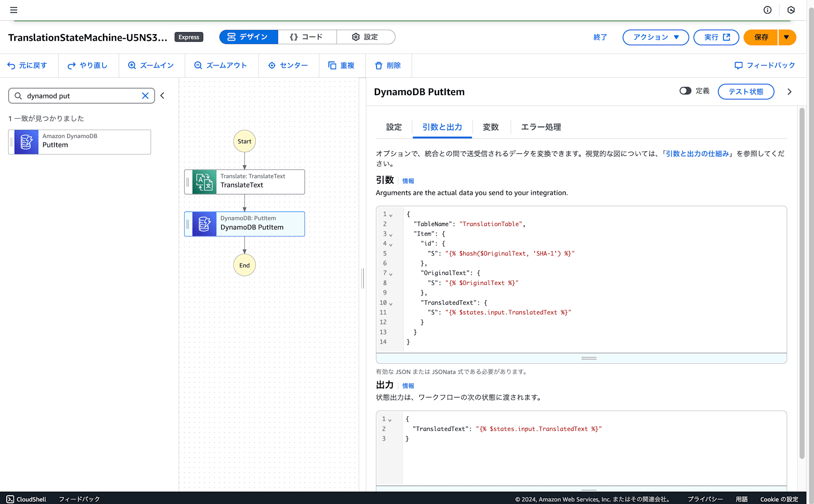Switch to コード code mode
The width and height of the screenshot is (814, 504).
pyautogui.click(x=307, y=37)
